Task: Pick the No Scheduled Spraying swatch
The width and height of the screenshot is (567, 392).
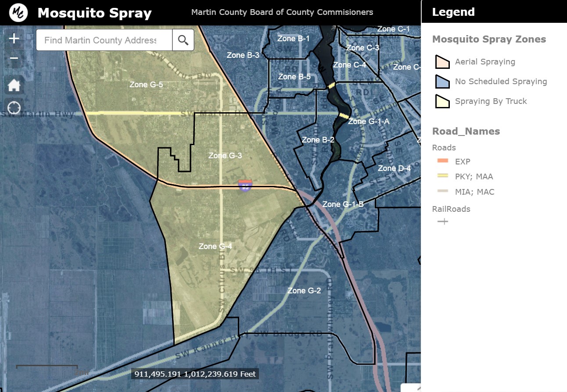Action: [x=443, y=82]
